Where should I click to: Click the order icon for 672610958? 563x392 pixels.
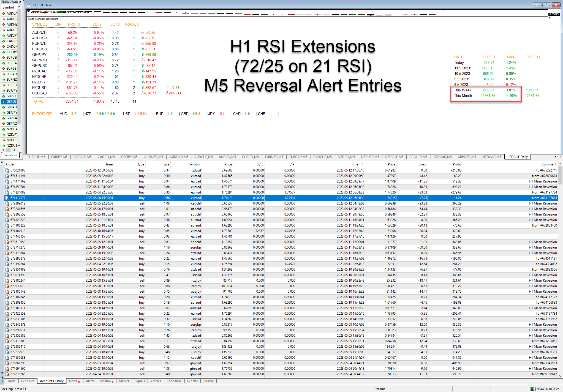(7, 242)
